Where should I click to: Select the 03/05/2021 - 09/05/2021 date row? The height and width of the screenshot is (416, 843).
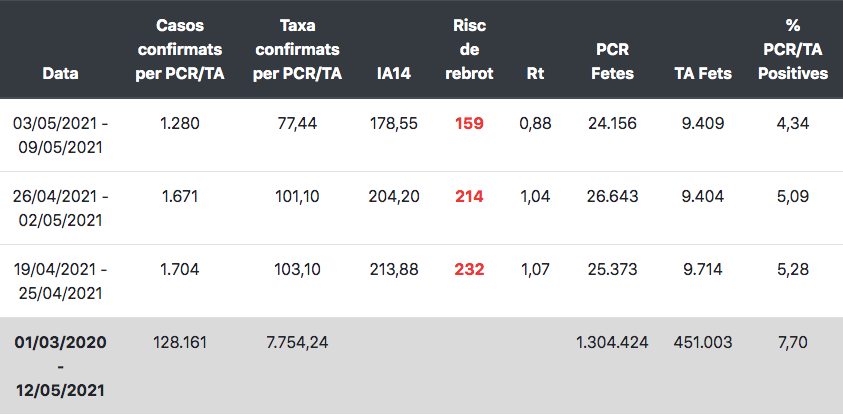pyautogui.click(x=61, y=135)
